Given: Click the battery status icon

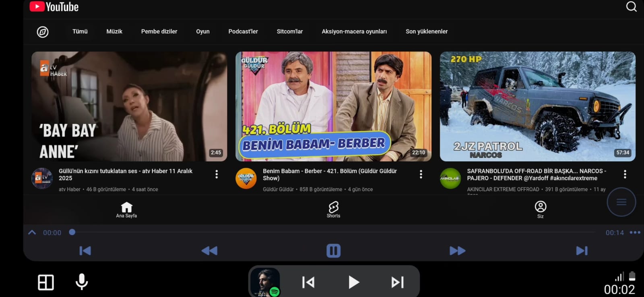Looking at the screenshot, I should click(632, 276).
